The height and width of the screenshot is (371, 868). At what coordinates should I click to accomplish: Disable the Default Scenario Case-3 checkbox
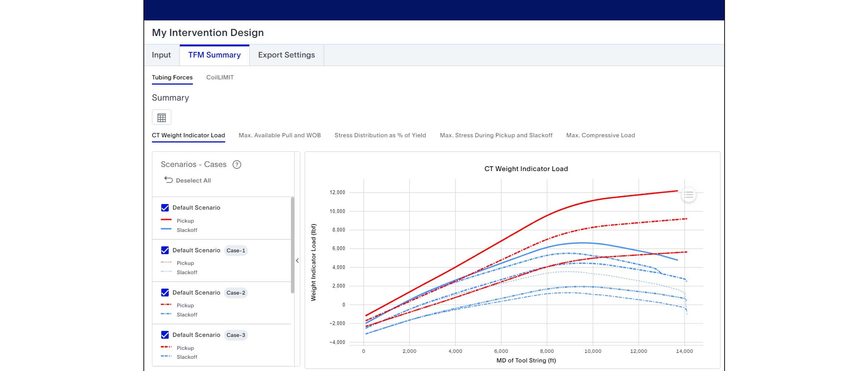point(165,335)
